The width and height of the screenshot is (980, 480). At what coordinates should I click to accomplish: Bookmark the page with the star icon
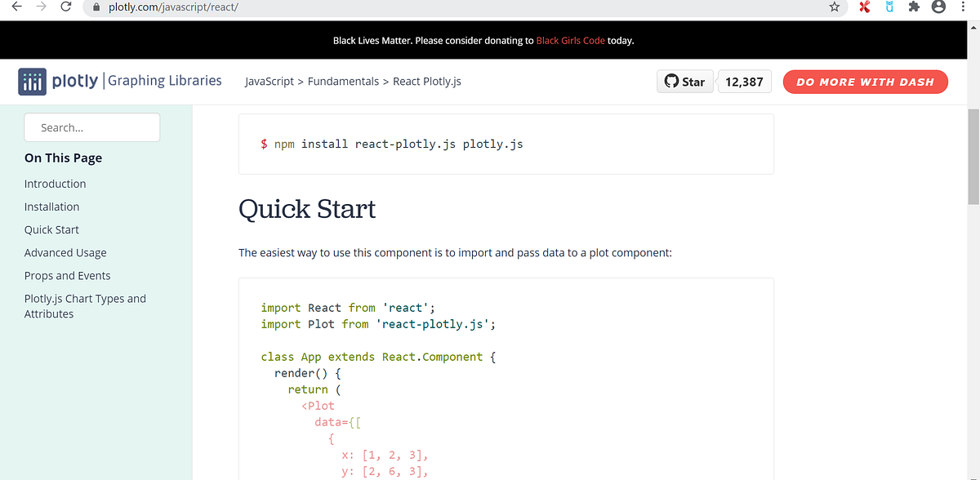tap(834, 7)
